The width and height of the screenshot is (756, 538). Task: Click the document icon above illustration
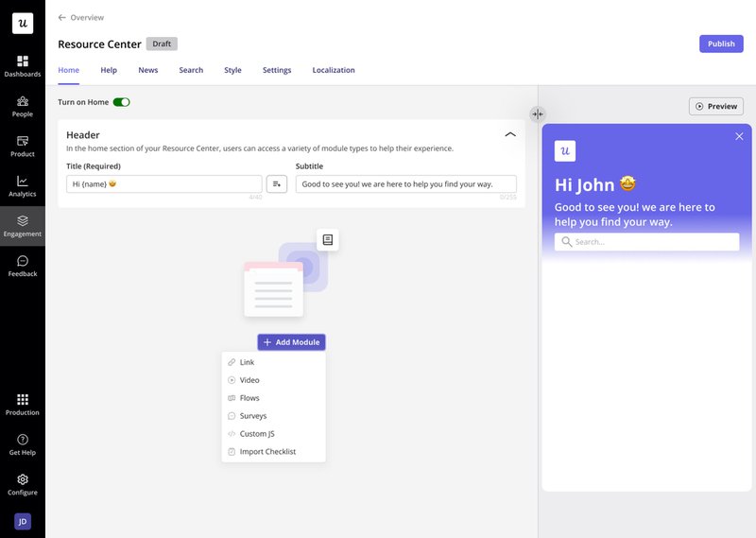328,240
